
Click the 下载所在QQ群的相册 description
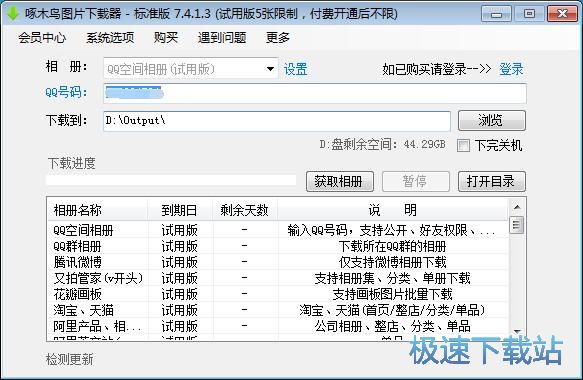pyautogui.click(x=393, y=246)
